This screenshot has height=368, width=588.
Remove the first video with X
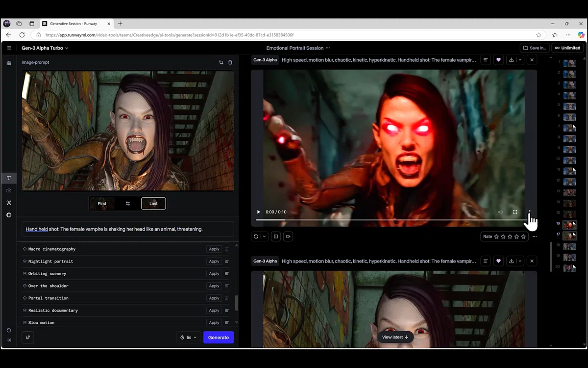click(x=532, y=60)
